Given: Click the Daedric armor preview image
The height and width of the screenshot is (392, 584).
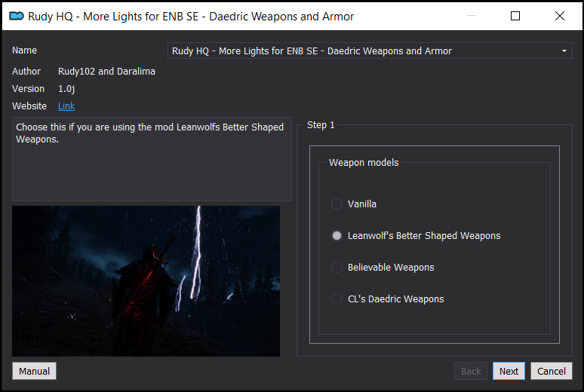Looking at the screenshot, I should pyautogui.click(x=146, y=281).
